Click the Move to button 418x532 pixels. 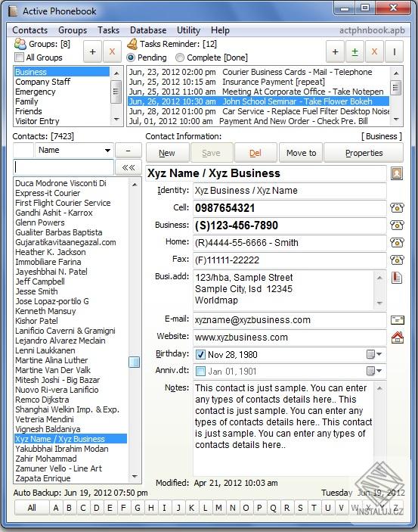[x=301, y=153]
